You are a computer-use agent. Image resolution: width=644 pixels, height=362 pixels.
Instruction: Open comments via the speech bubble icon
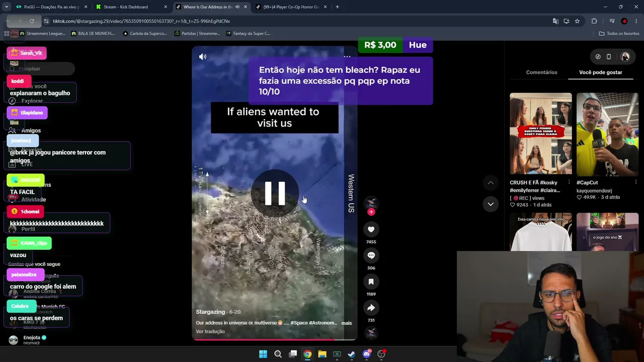(x=371, y=255)
